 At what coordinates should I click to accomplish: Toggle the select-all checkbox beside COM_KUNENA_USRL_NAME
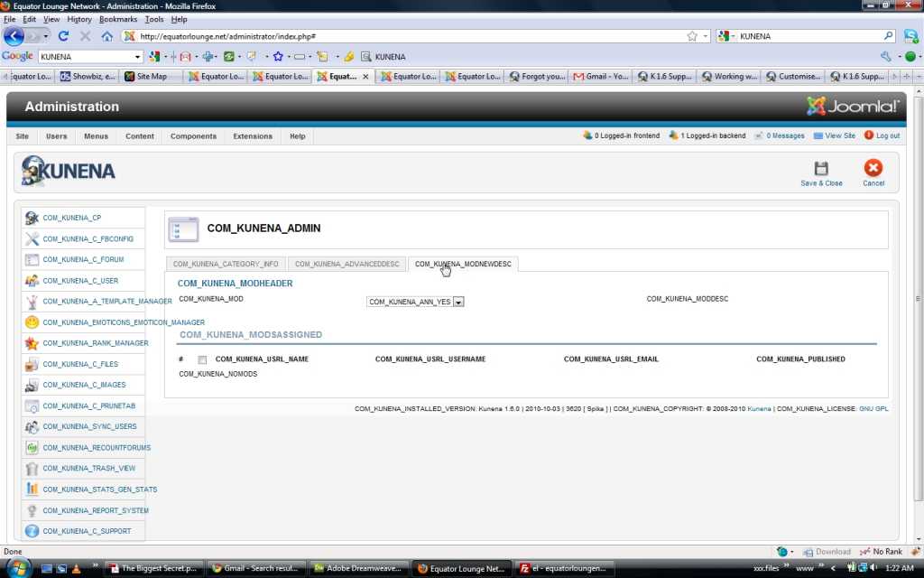[202, 359]
